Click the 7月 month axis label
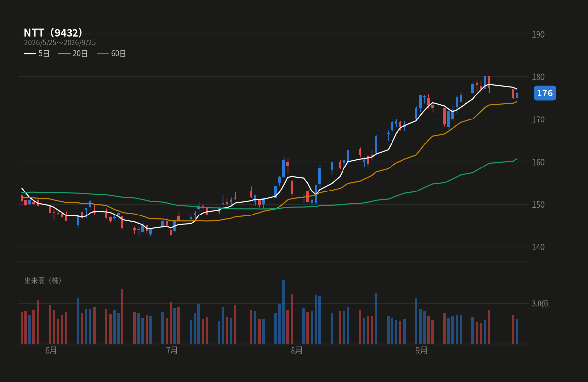Image resolution: width=588 pixels, height=382 pixels. (x=172, y=350)
